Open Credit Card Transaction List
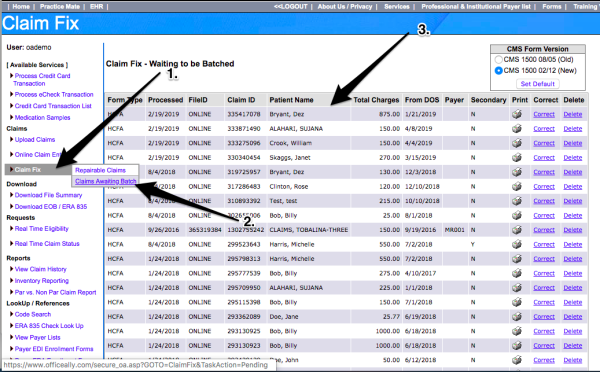This screenshot has height=372, width=600. (x=53, y=106)
